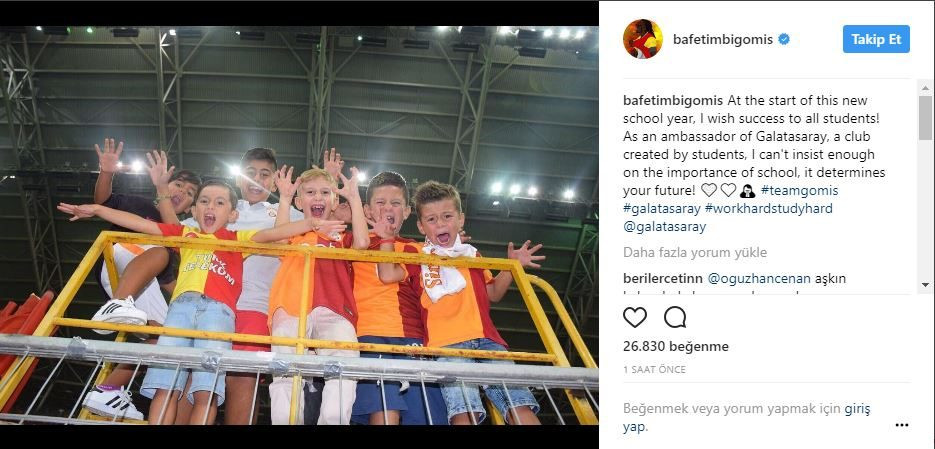Image resolution: width=935 pixels, height=449 pixels.
Task: Open the #workhardstudyhard hashtag
Action: tap(769, 209)
